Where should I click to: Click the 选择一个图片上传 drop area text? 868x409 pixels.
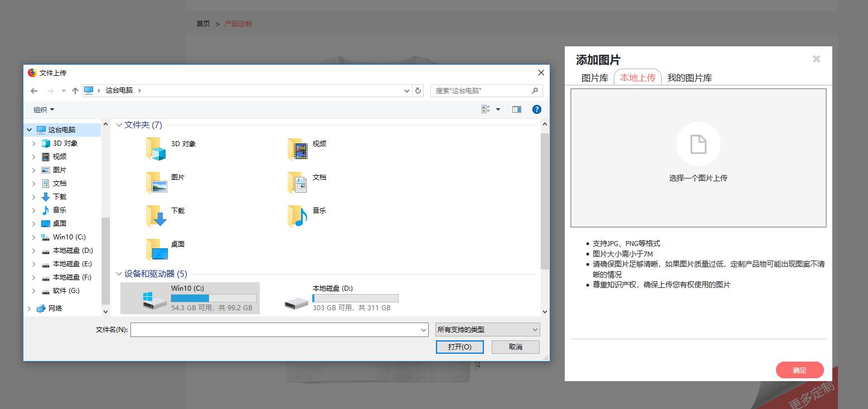pos(699,178)
